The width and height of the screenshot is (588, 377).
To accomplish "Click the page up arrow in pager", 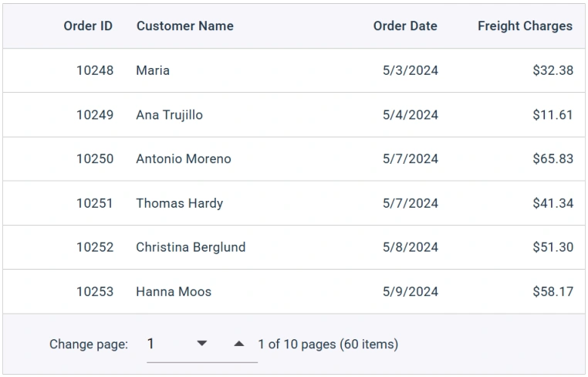I will [239, 344].
